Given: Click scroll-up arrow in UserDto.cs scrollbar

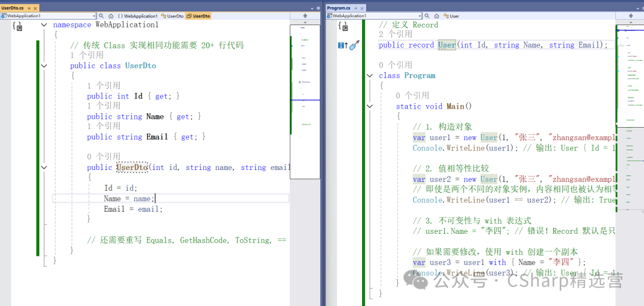Looking at the screenshot, I should click(305, 21).
